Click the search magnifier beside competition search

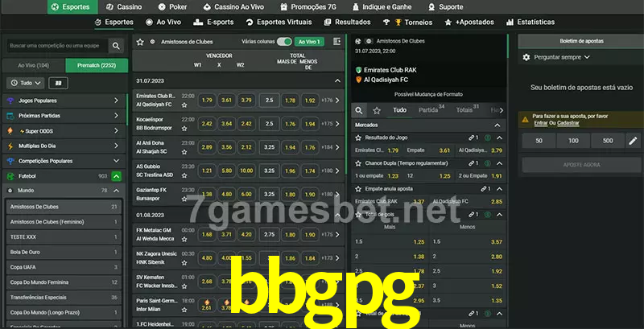(118, 47)
